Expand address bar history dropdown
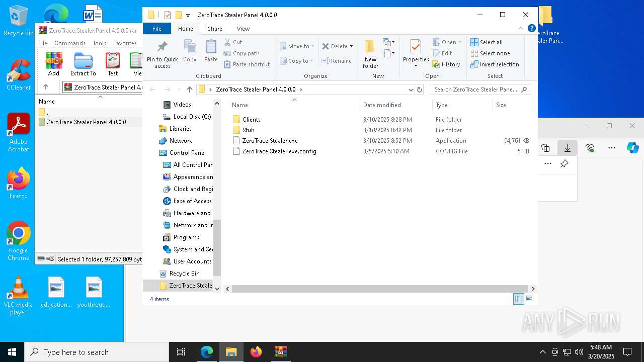This screenshot has height=362, width=644. click(x=411, y=89)
